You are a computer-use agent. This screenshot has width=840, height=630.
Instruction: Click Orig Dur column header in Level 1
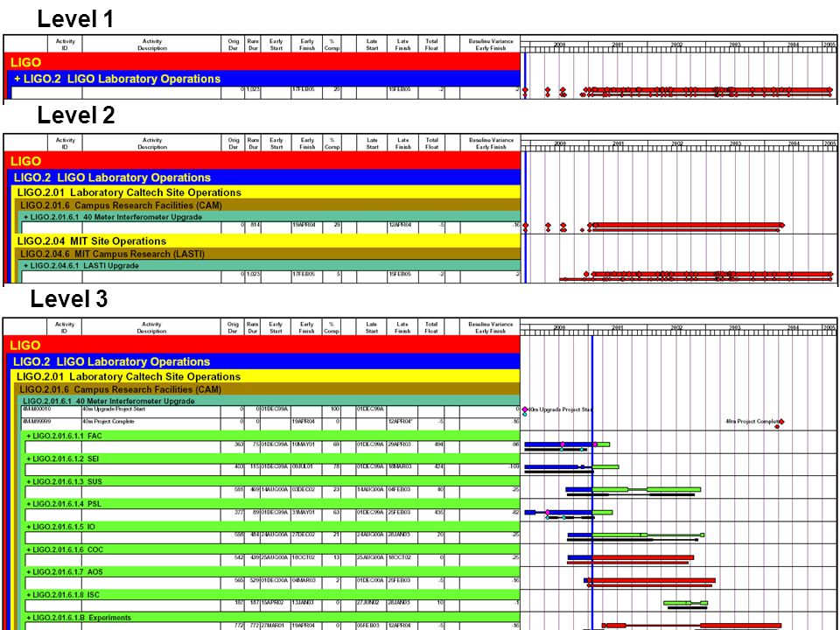point(234,45)
